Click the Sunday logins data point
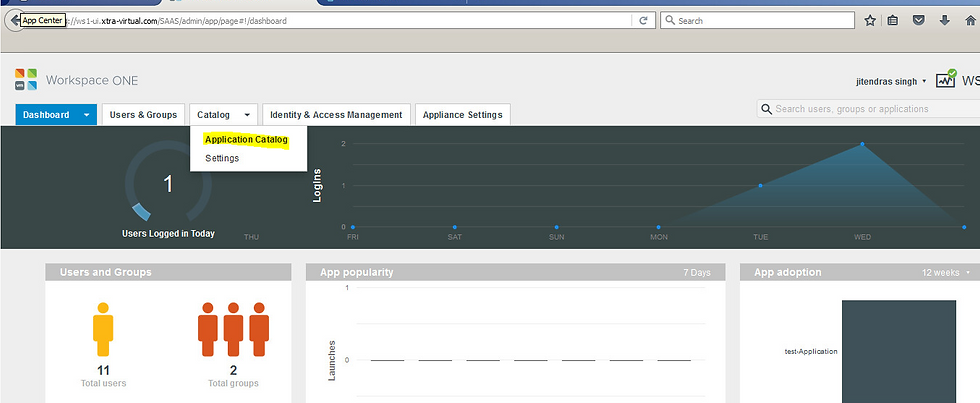Image resolution: width=980 pixels, height=403 pixels. coord(556,227)
